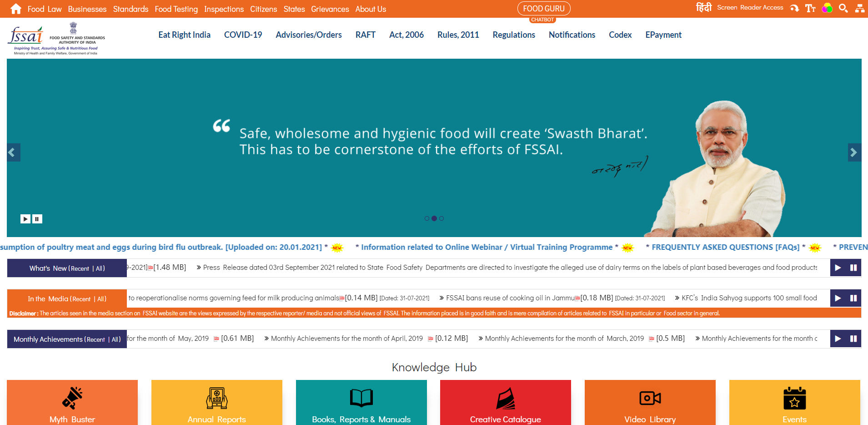Click the FSSAI logo
Image resolution: width=868 pixels, height=425 pixels.
pos(56,39)
